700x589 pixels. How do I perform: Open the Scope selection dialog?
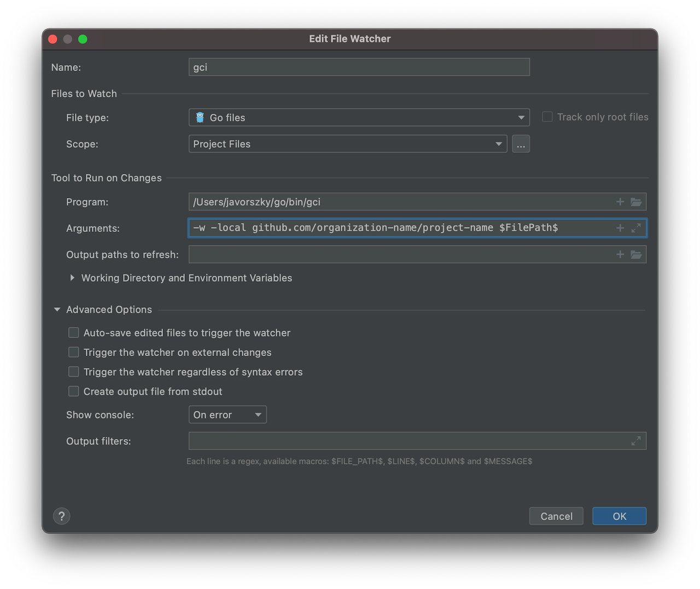tap(521, 144)
